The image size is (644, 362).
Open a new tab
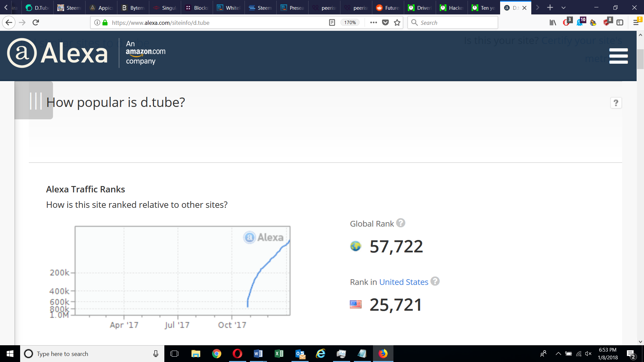pos(550,7)
